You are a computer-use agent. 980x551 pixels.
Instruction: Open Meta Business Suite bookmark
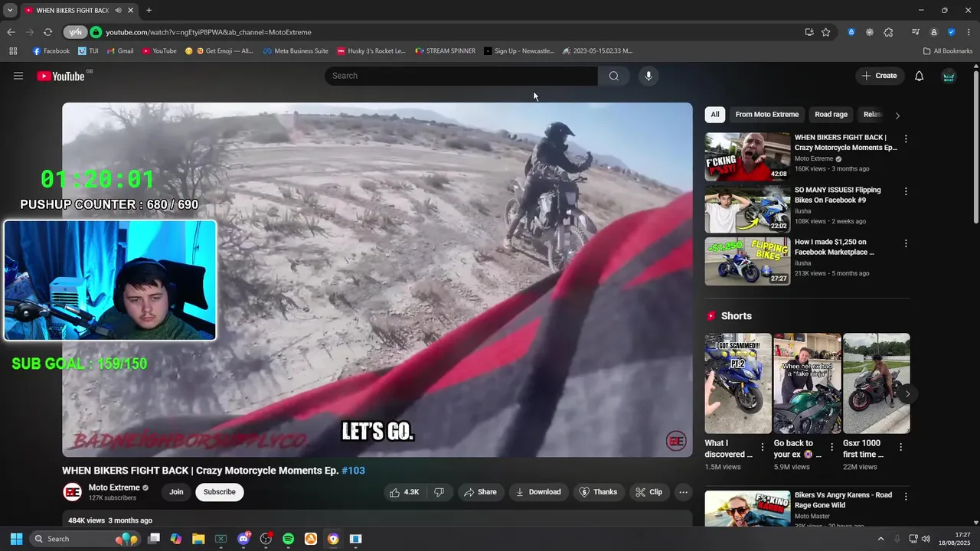coord(296,51)
